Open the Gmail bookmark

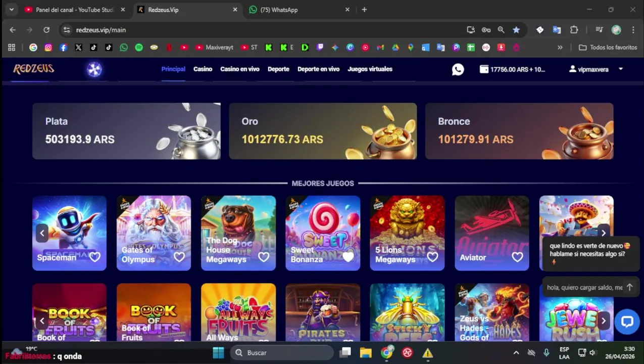pyautogui.click(x=380, y=47)
